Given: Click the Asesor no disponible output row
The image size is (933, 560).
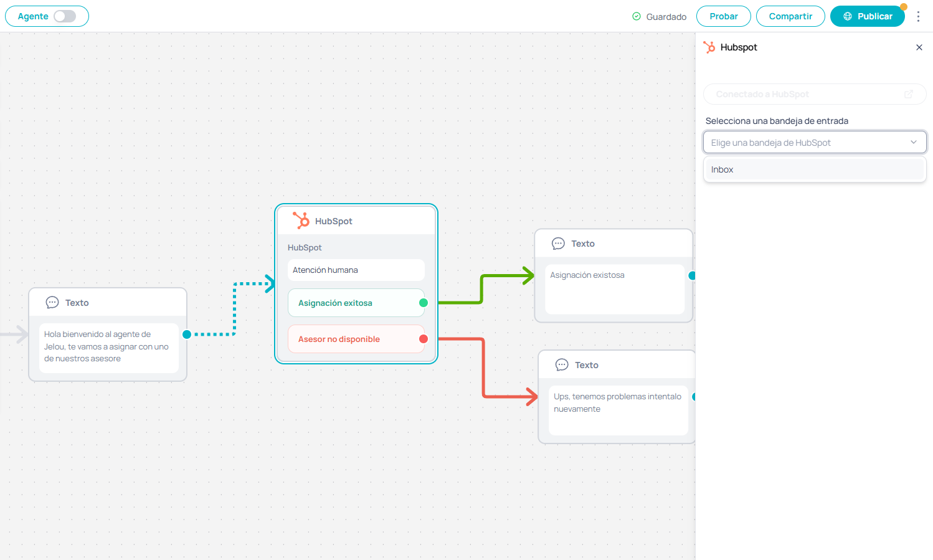Looking at the screenshot, I should [x=356, y=339].
